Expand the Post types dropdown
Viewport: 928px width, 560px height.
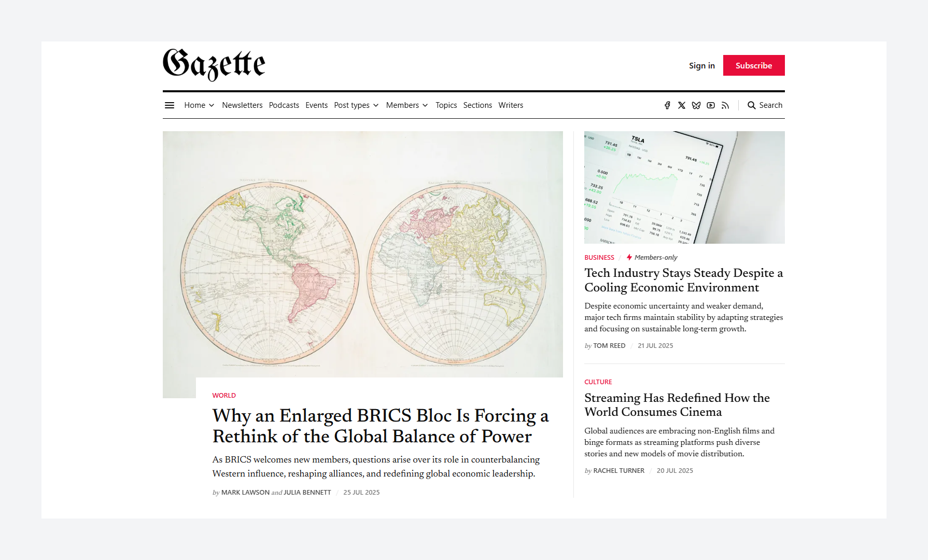coord(356,105)
